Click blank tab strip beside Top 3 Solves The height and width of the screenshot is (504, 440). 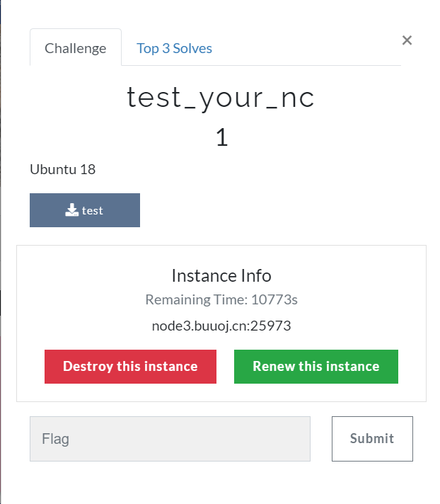[311, 48]
